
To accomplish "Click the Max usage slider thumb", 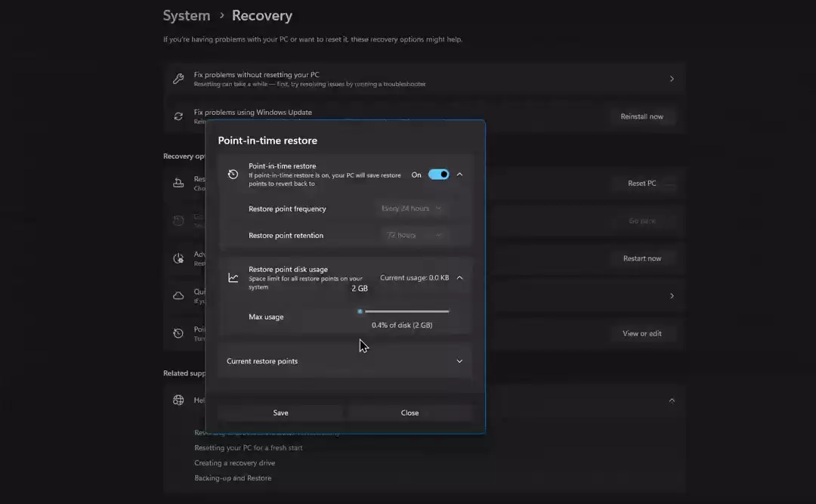I will 360,311.
